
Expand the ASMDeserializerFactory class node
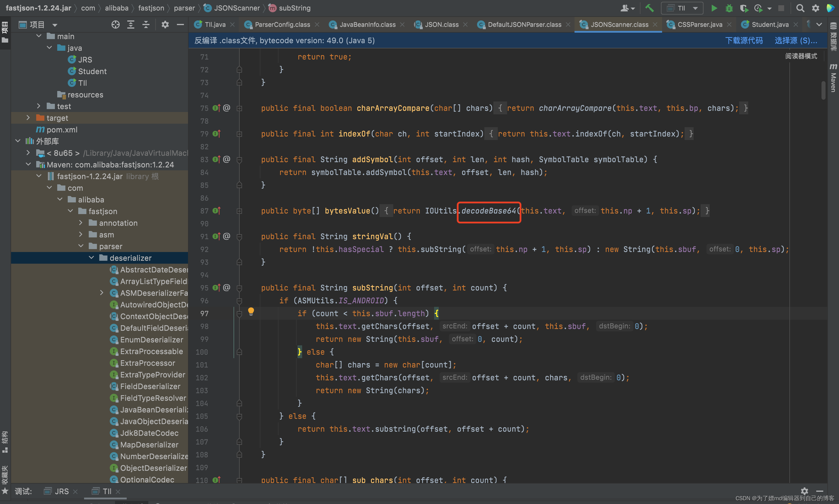coord(102,293)
